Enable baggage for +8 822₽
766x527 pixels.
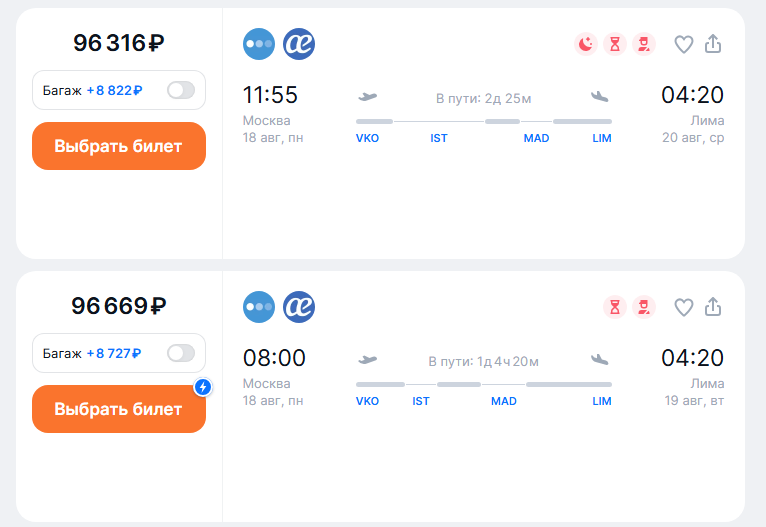[x=181, y=90]
